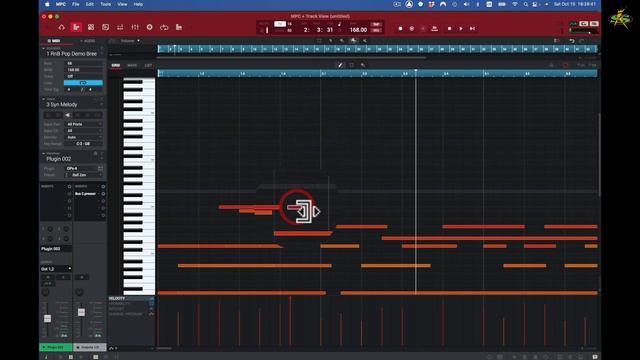Image resolution: width=640 pixels, height=360 pixels.
Task: Collapse the Sequence section triangle
Action: tap(43, 49)
